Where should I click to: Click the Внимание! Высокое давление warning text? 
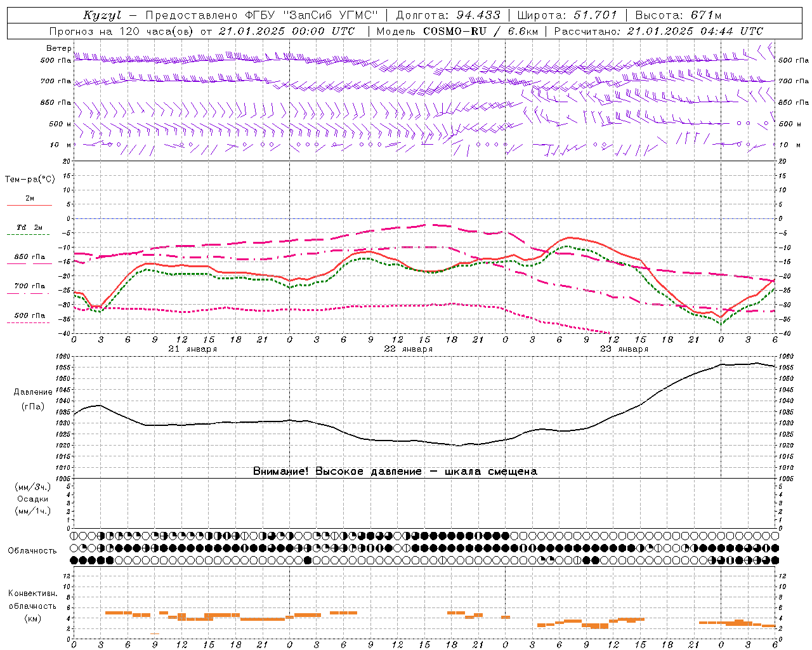click(x=395, y=471)
